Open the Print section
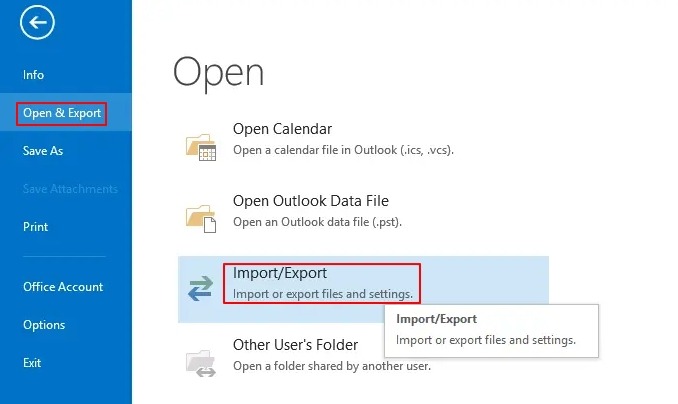The height and width of the screenshot is (404, 678). 36,227
